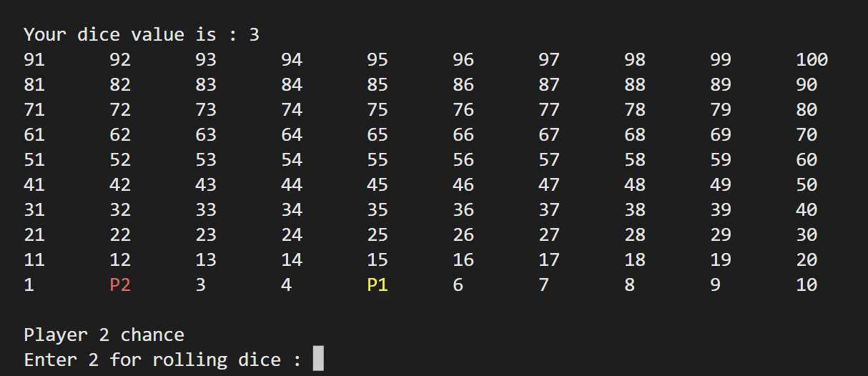This screenshot has width=868, height=376.
Task: Select square 39 on the board
Action: (x=720, y=210)
